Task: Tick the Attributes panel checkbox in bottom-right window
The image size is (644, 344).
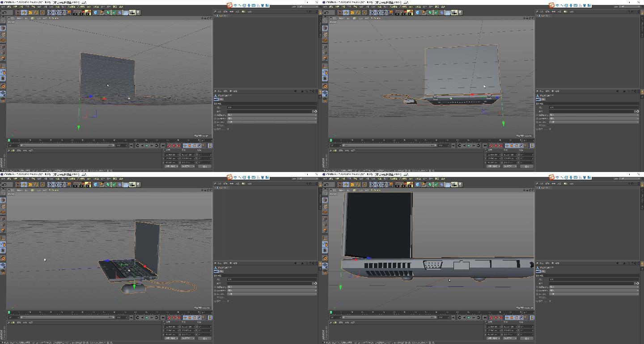Action: (550, 301)
